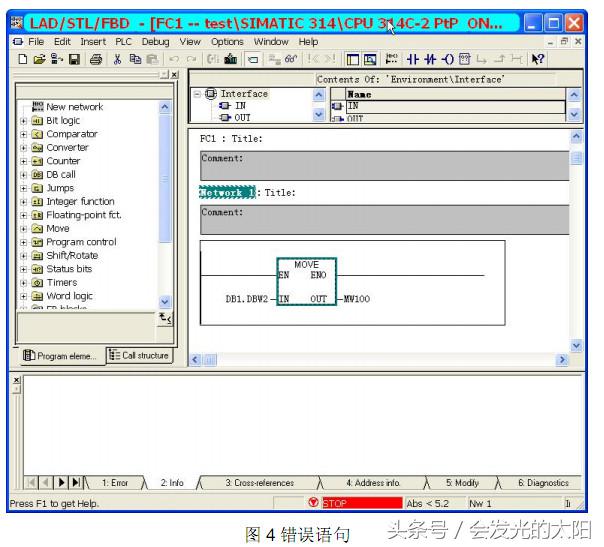Expand the Converter folder

23,148
